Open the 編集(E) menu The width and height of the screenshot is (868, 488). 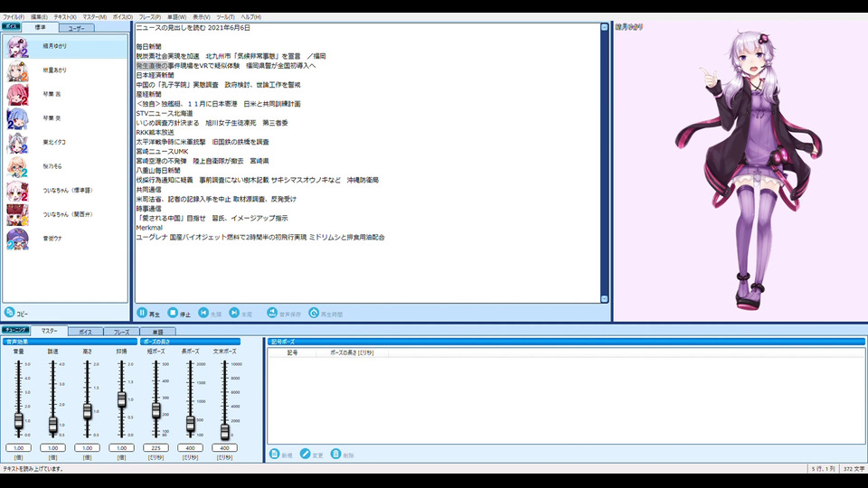click(x=39, y=17)
